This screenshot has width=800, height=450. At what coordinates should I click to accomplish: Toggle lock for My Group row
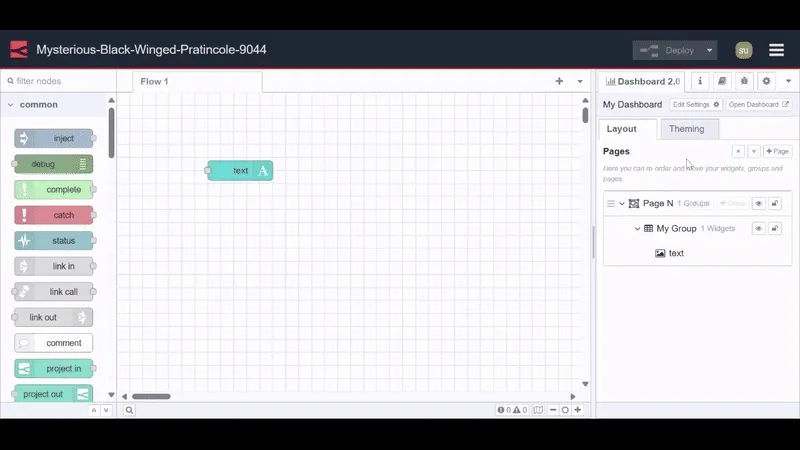point(775,228)
